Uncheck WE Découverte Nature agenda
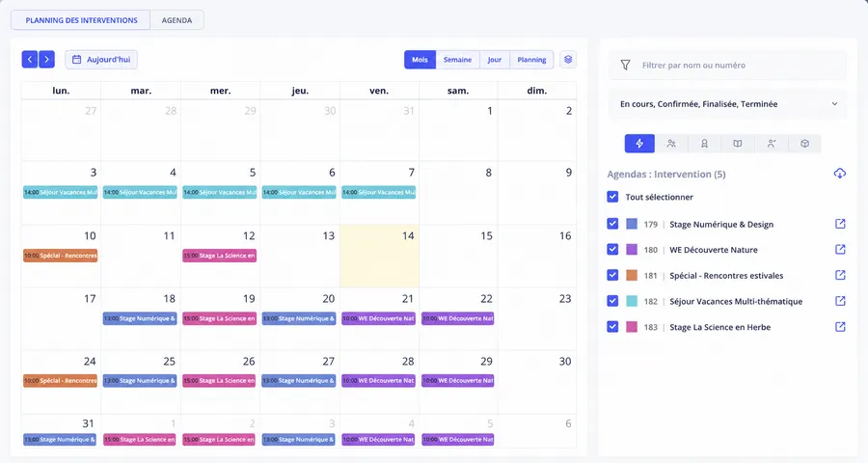Image resolution: width=868 pixels, height=463 pixels. click(x=612, y=249)
